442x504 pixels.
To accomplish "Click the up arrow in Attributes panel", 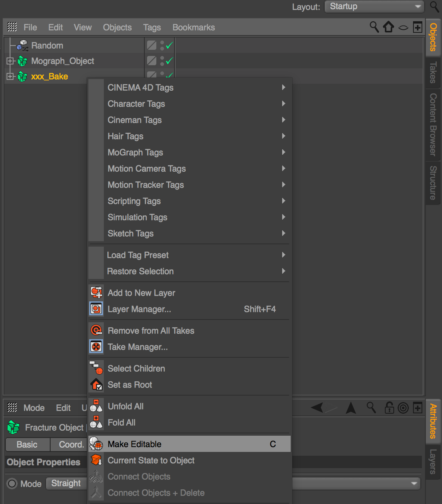I will click(351, 408).
